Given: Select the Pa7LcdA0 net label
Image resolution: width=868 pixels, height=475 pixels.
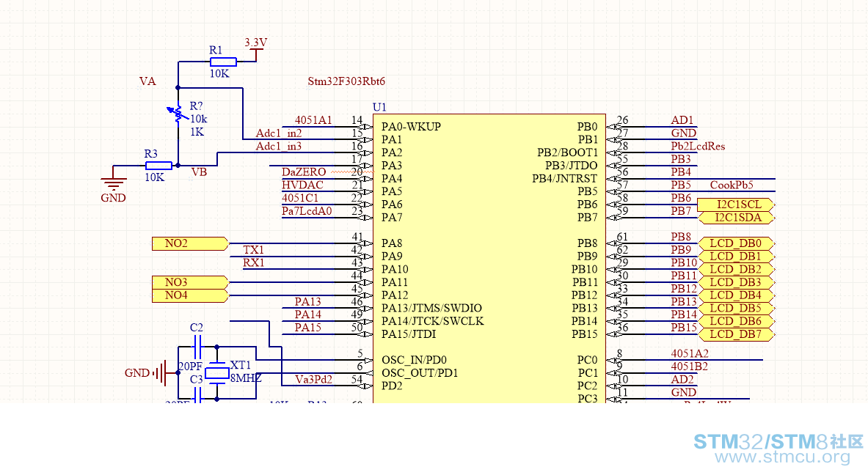Looking at the screenshot, I should click(307, 210).
